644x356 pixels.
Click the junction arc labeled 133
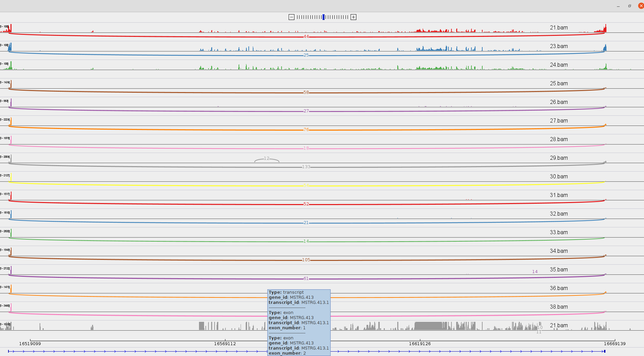(x=306, y=166)
